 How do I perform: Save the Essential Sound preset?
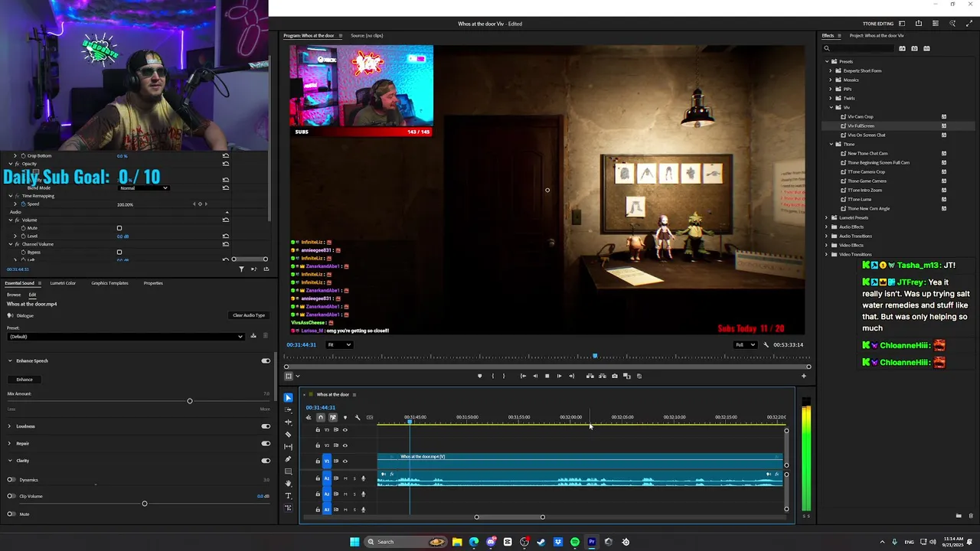click(253, 336)
